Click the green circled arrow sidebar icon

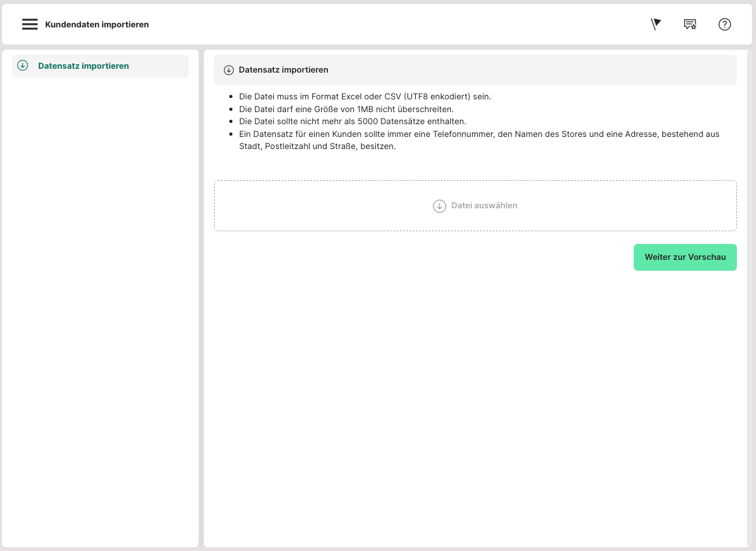[23, 66]
